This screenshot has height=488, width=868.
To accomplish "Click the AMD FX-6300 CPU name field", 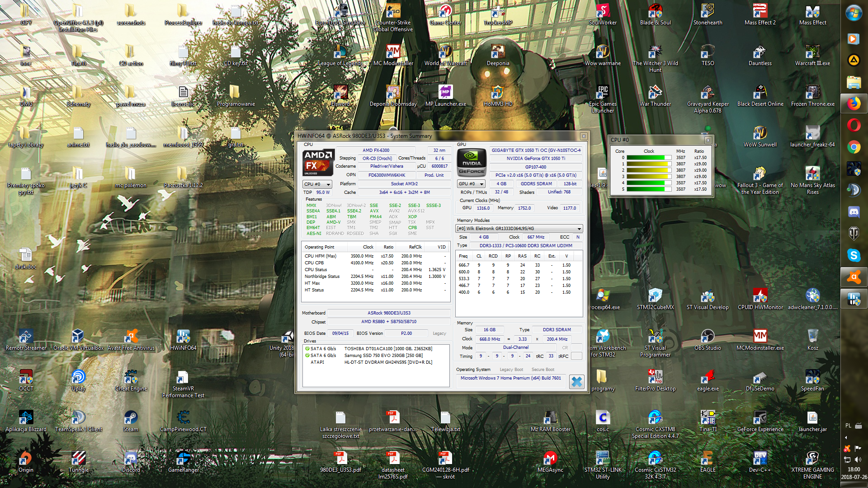I will (x=376, y=150).
